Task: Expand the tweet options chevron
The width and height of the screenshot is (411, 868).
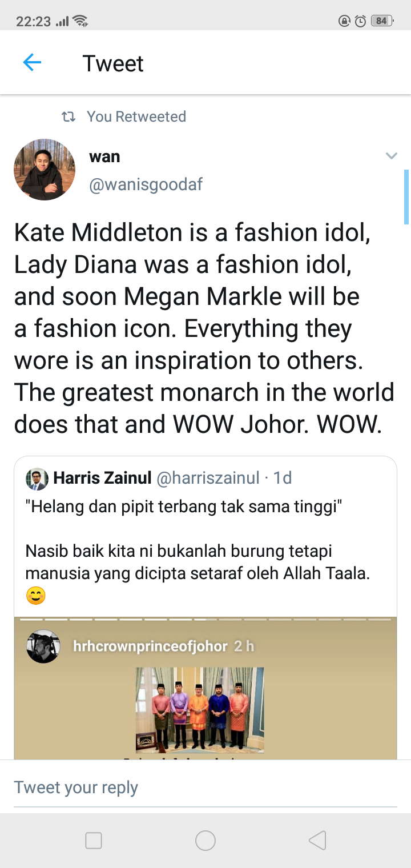Action: 391,156
